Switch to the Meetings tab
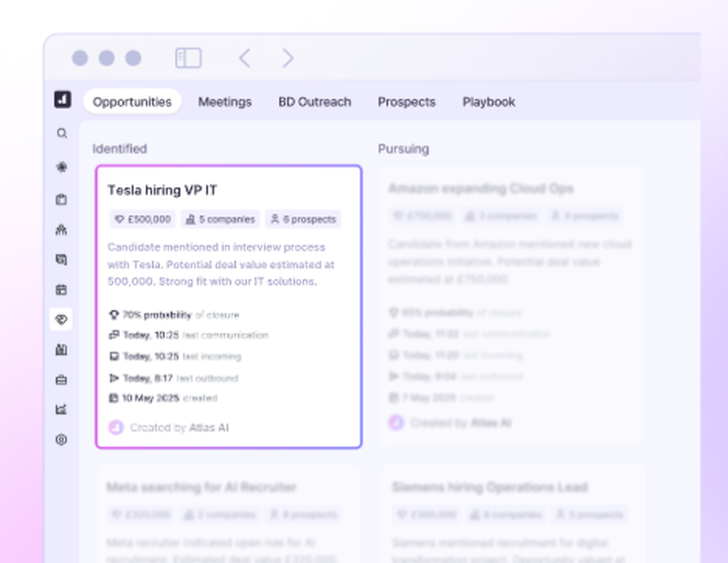728x563 pixels. [225, 102]
